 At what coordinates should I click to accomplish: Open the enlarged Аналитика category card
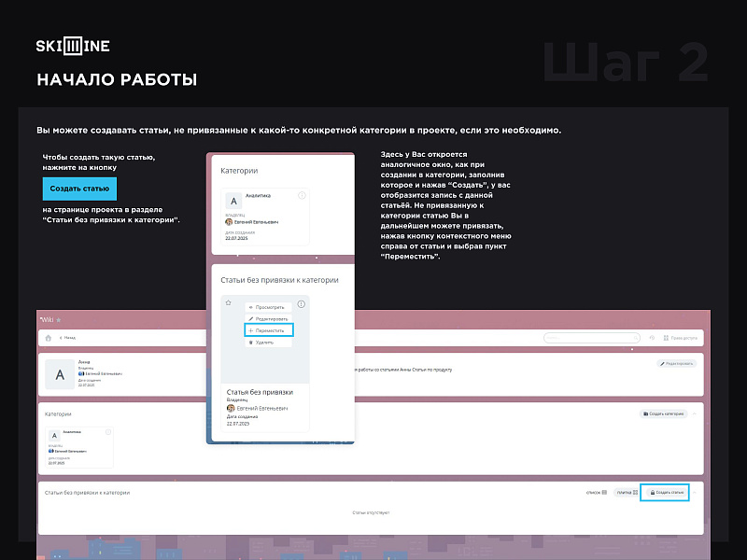265,217
